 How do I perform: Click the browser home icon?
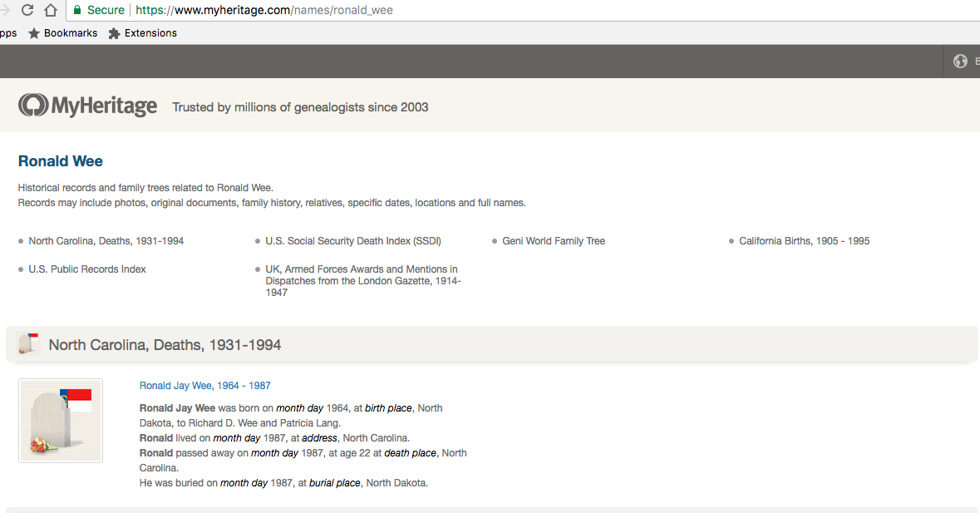[51, 10]
